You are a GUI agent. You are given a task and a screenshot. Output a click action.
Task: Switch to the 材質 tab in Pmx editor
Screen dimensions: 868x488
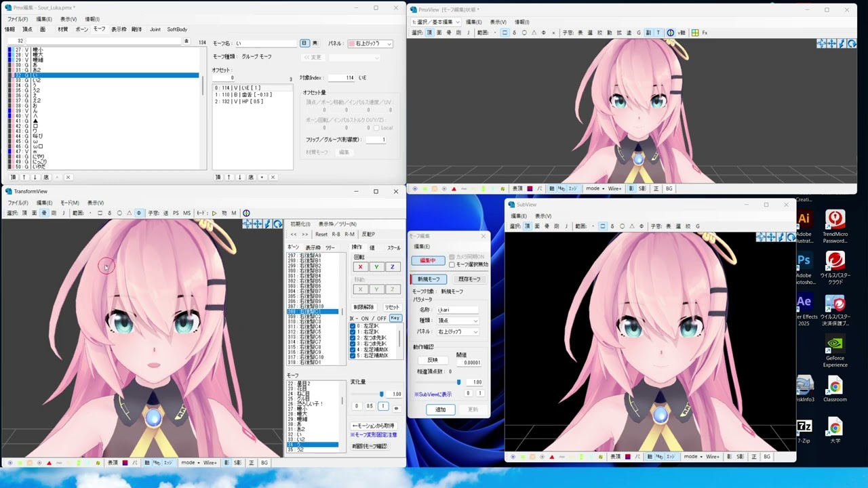tap(62, 29)
